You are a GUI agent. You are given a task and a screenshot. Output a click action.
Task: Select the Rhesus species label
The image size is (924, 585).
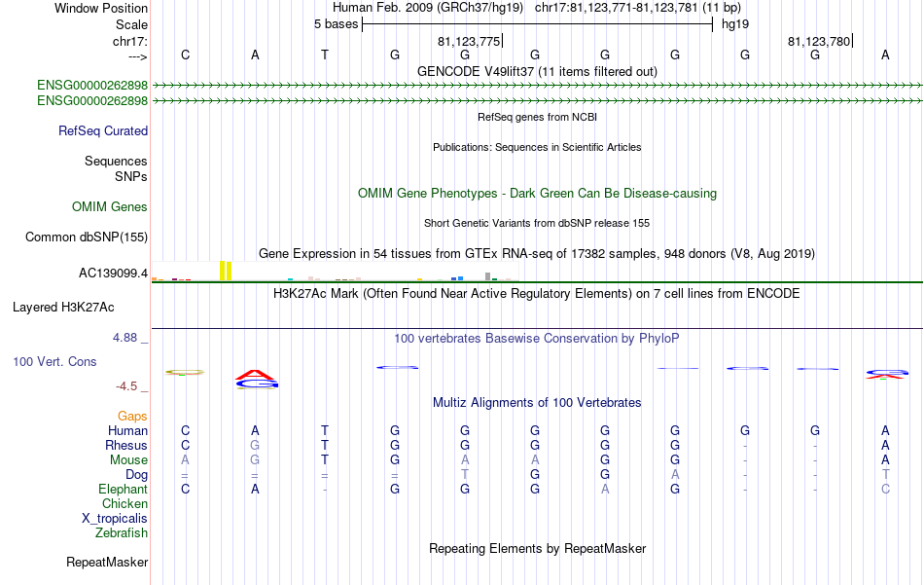pos(126,445)
